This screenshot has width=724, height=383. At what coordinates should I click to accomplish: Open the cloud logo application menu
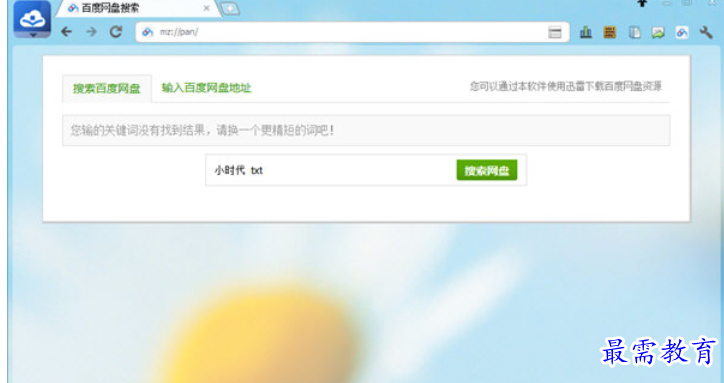tap(32, 19)
